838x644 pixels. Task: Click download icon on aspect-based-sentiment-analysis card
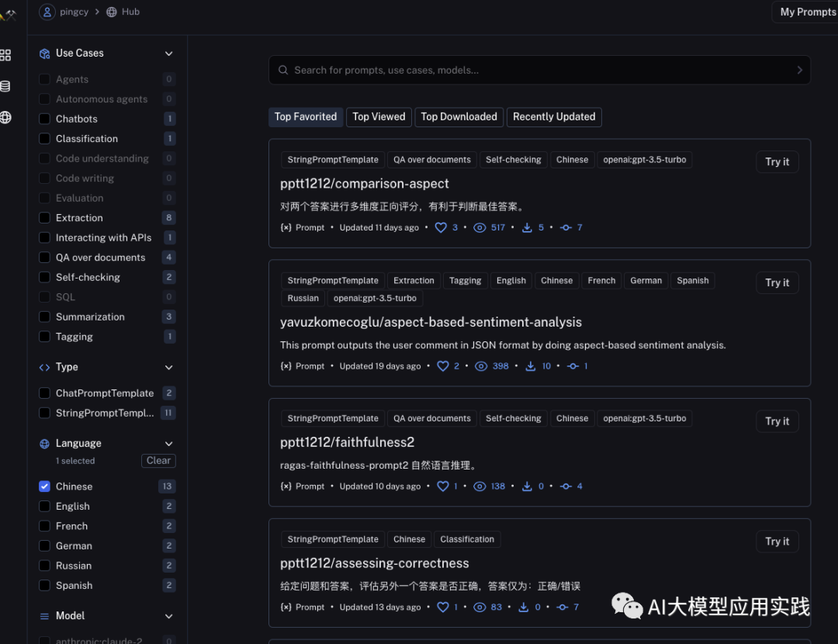click(530, 366)
